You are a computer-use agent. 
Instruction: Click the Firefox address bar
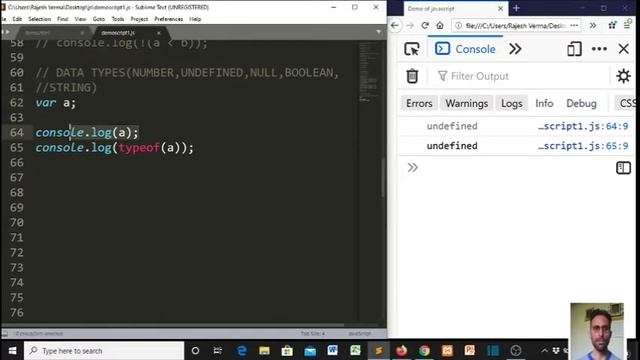(x=515, y=25)
